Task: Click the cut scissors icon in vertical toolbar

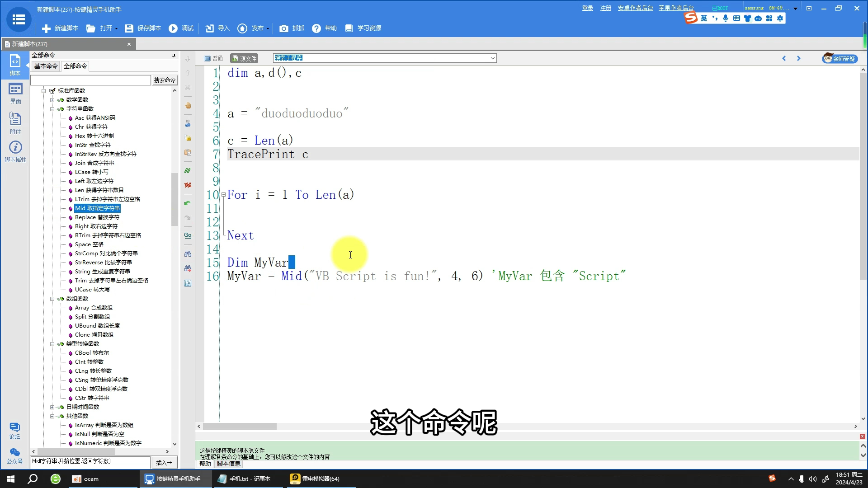Action: point(188,123)
